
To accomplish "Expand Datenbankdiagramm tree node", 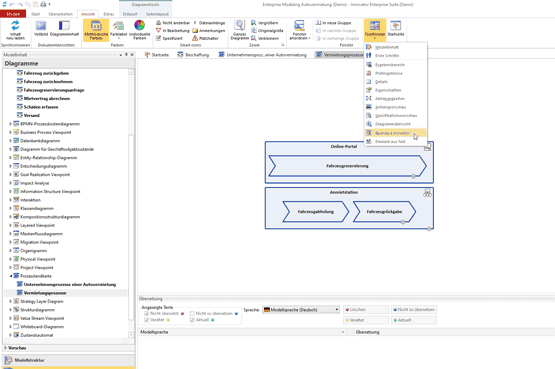I will (x=10, y=141).
